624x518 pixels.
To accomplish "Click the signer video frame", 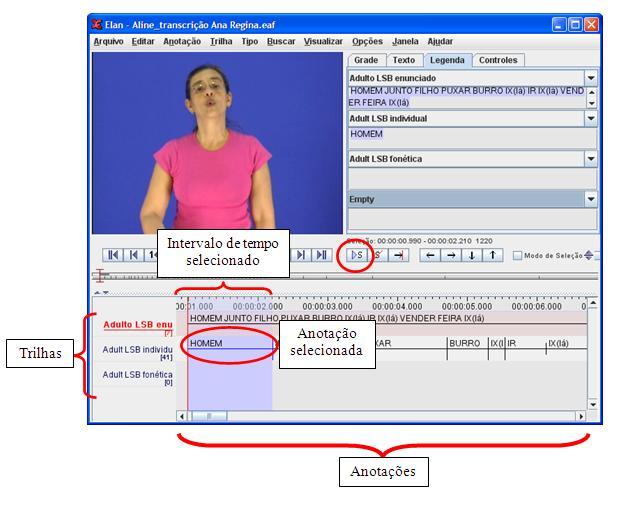I will 217,143.
